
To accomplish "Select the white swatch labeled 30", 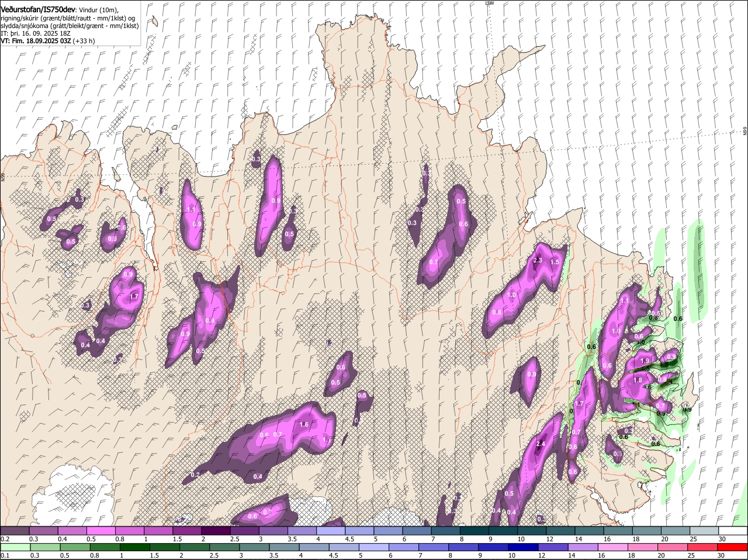I will pos(733,531).
